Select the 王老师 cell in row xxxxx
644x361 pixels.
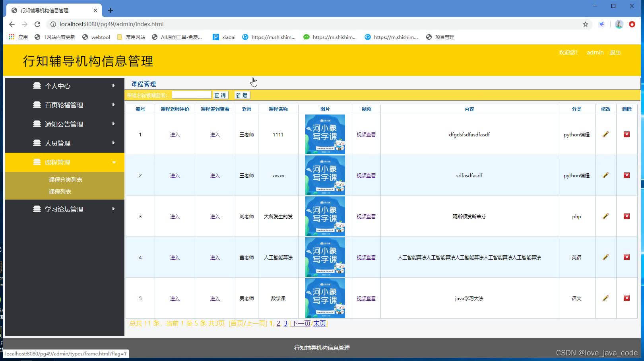(246, 176)
